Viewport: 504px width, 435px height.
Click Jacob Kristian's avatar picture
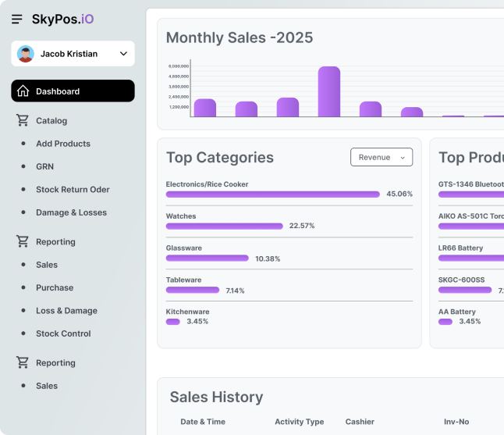(x=27, y=54)
